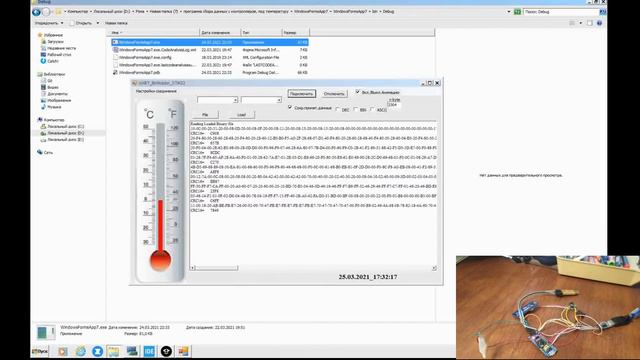This screenshot has width=640, height=360.
Task: Open the Start (Пуск) button
Action: [x=40, y=351]
